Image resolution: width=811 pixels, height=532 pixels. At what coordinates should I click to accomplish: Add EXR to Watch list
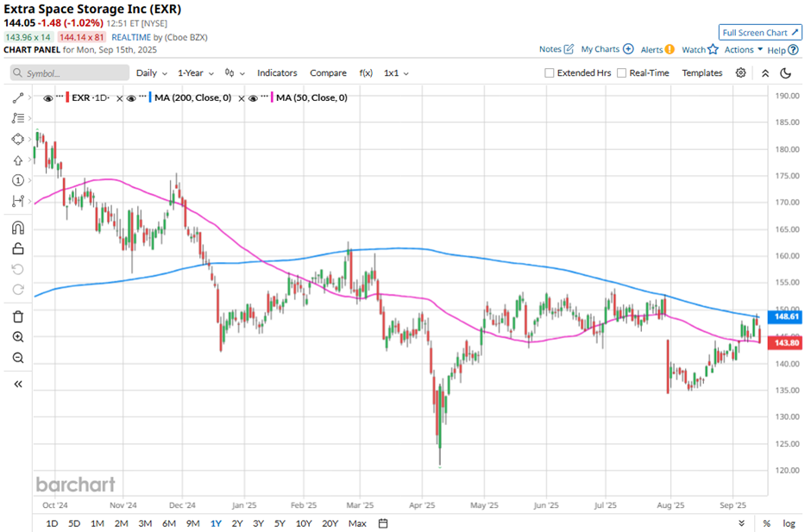[x=700, y=50]
